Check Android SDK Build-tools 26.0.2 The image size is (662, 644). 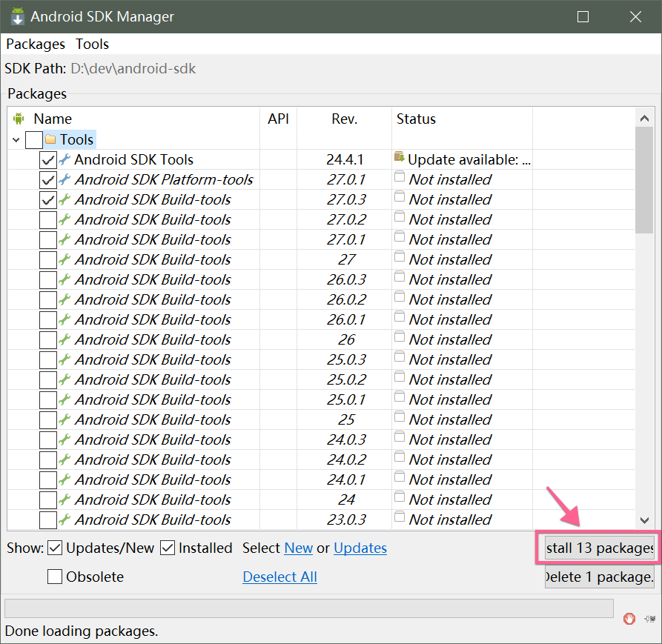(48, 300)
